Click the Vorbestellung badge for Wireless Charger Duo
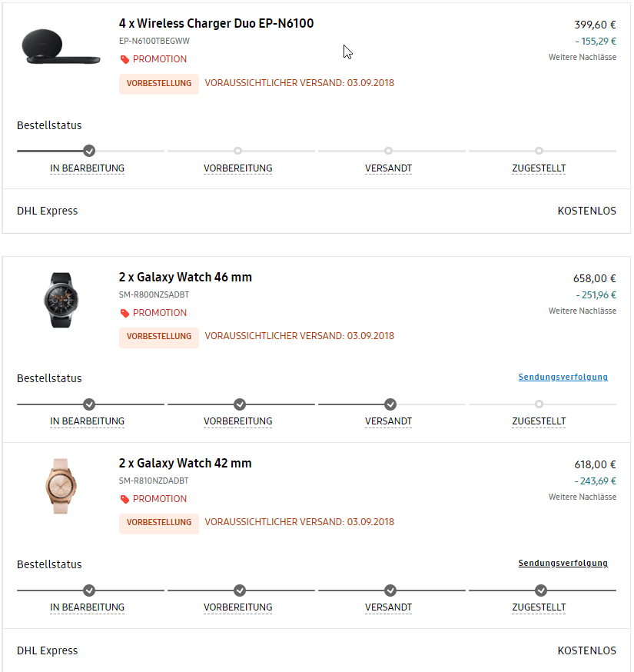 159,84
